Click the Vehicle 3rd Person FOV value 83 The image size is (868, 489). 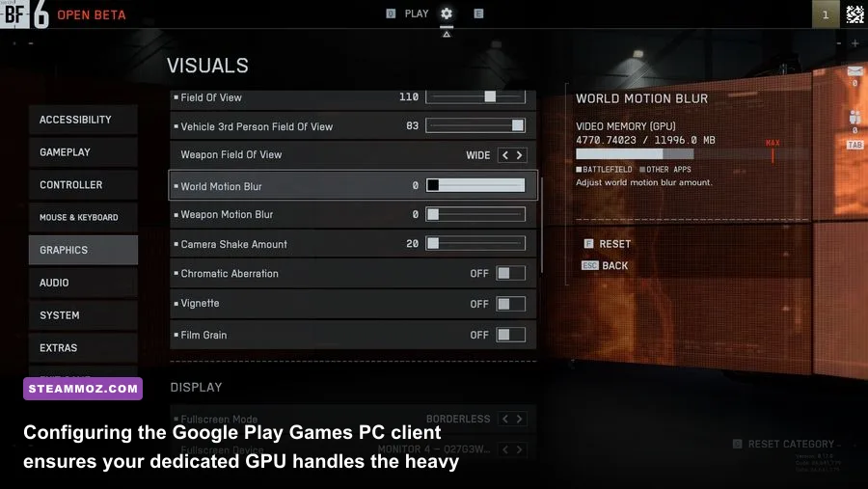point(413,126)
